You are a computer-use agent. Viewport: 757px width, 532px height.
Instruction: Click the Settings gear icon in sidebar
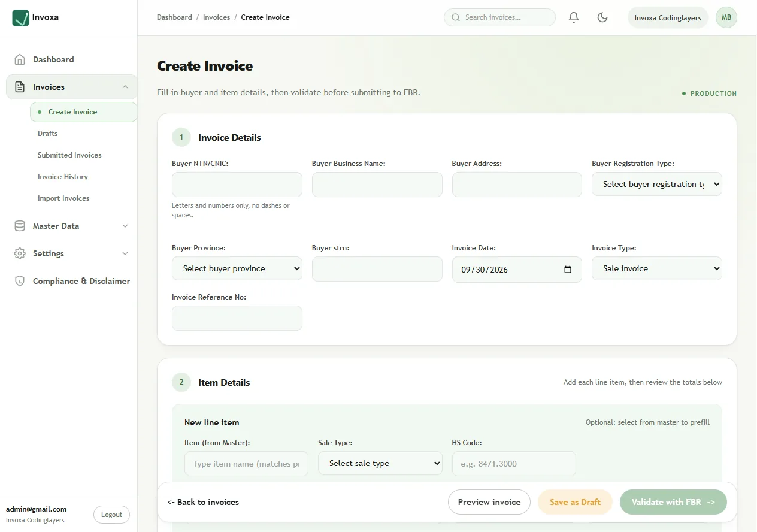pyautogui.click(x=20, y=253)
